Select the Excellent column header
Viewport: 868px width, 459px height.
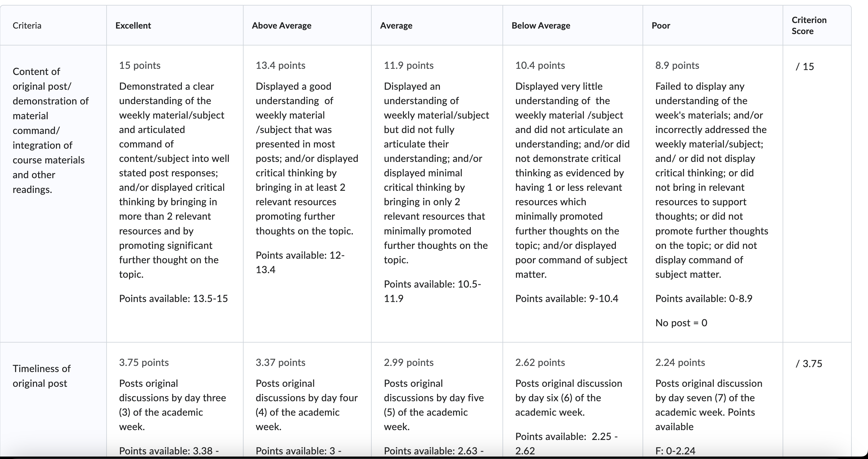pos(175,25)
